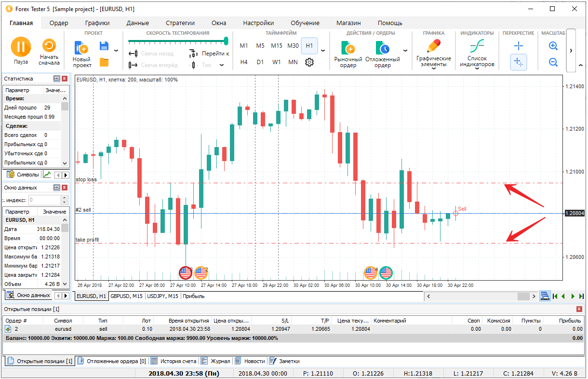Switch to the GBPUSD, M15 chart tab
Screen dimensions: 588x379
[127, 296]
